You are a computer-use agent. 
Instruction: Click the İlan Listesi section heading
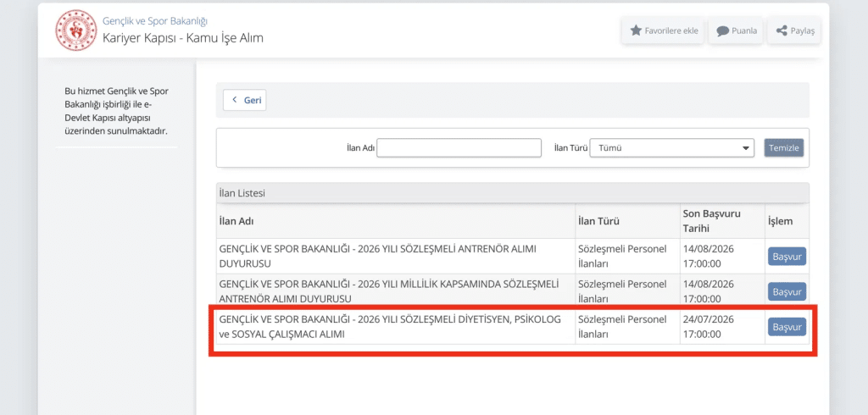[x=242, y=193]
